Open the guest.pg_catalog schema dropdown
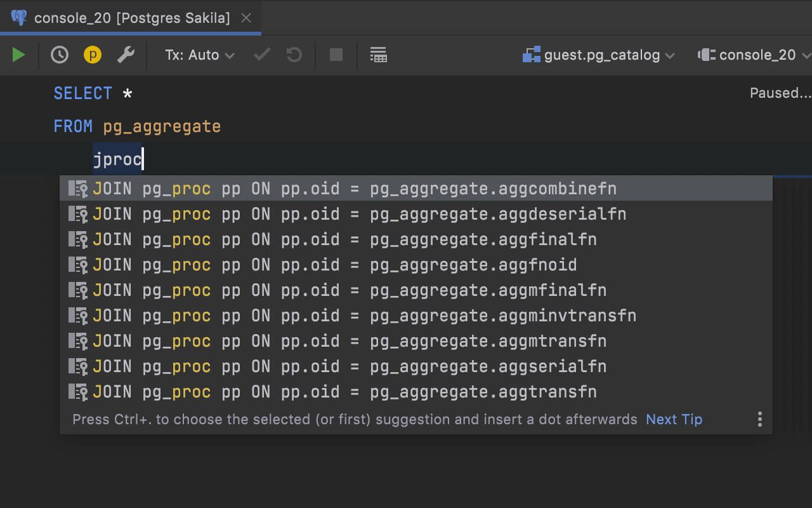The image size is (812, 508). (599, 55)
